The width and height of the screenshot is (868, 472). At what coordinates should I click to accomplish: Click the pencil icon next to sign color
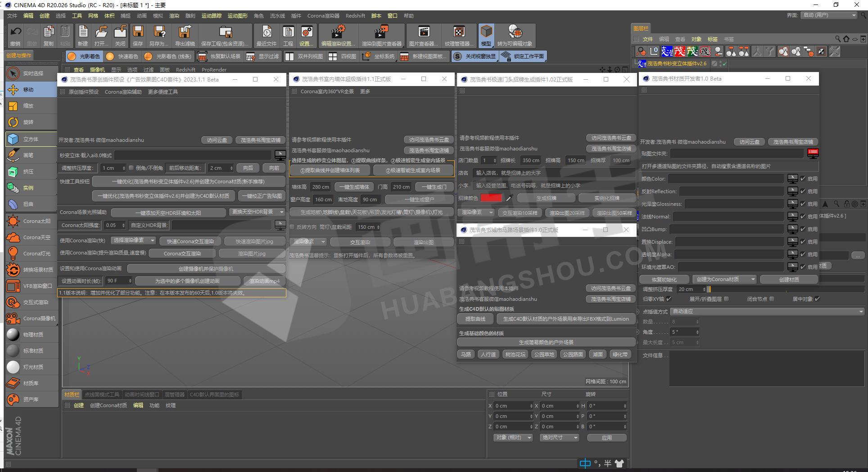[509, 198]
